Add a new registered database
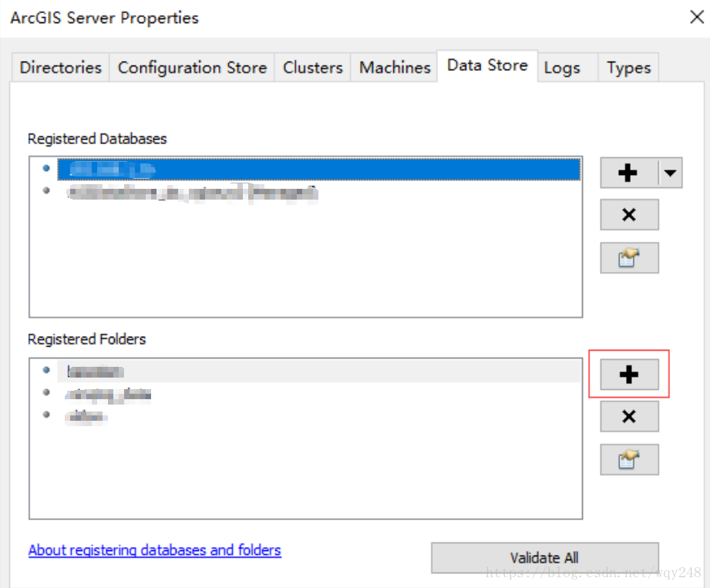 pyautogui.click(x=628, y=173)
